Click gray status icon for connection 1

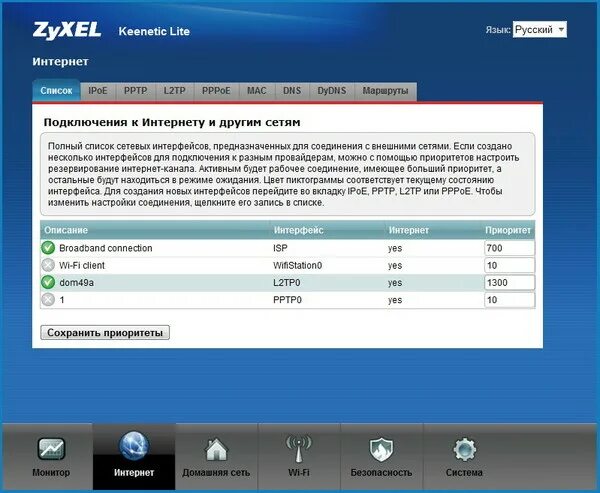48,299
